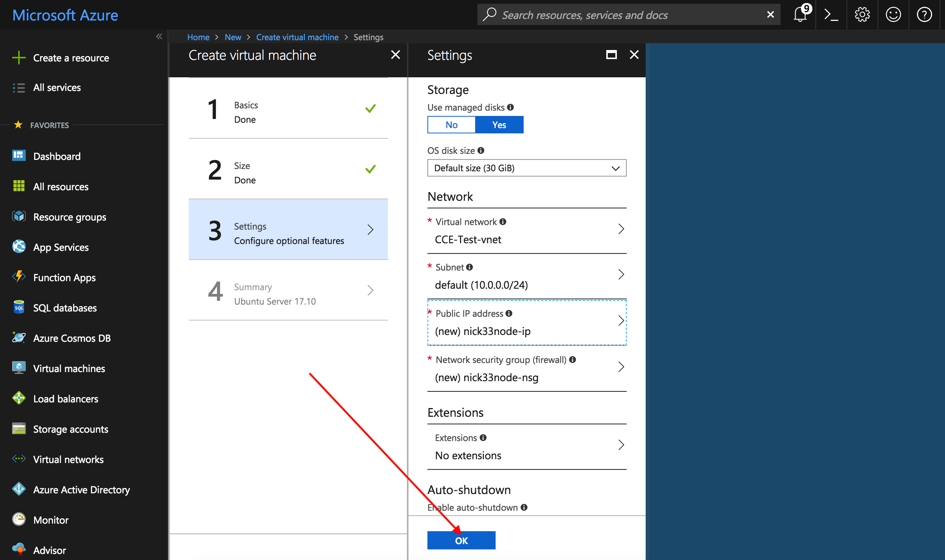Open Resource groups from sidebar
Screen dimensions: 945x560
click(70, 217)
